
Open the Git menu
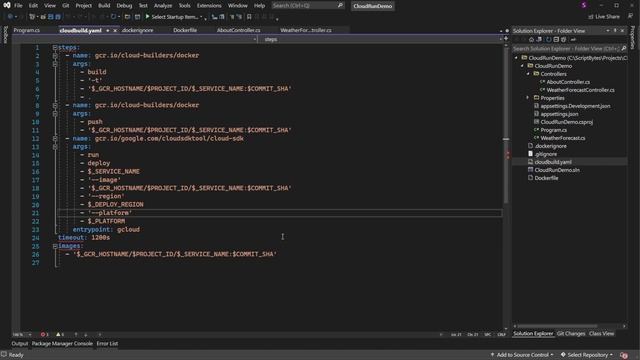(x=66, y=6)
